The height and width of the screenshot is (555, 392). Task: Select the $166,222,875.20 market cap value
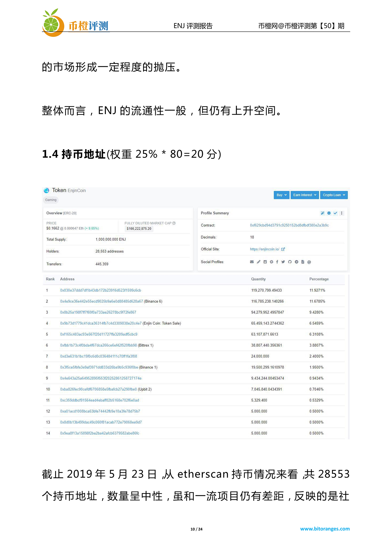pyautogui.click(x=139, y=229)
